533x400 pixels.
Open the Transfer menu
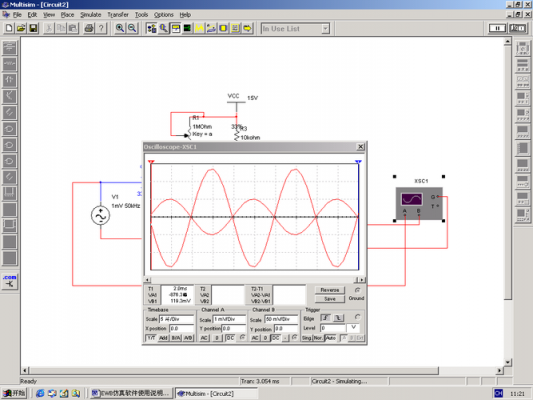(x=118, y=15)
